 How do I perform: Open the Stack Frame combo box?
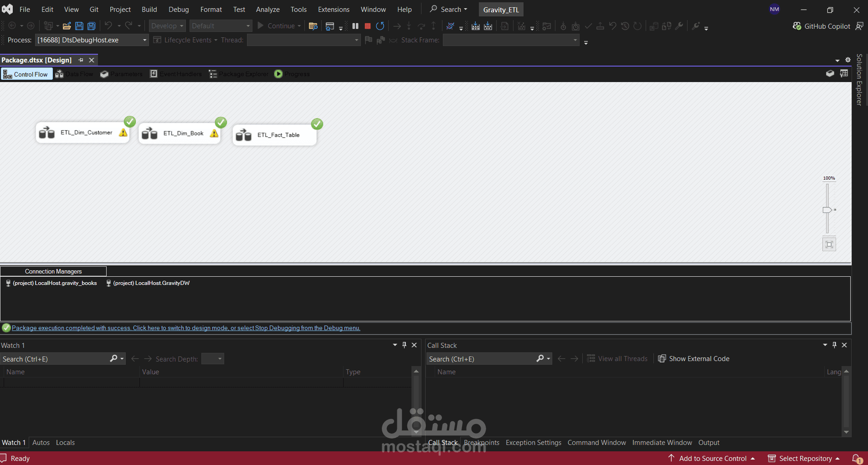pos(511,40)
